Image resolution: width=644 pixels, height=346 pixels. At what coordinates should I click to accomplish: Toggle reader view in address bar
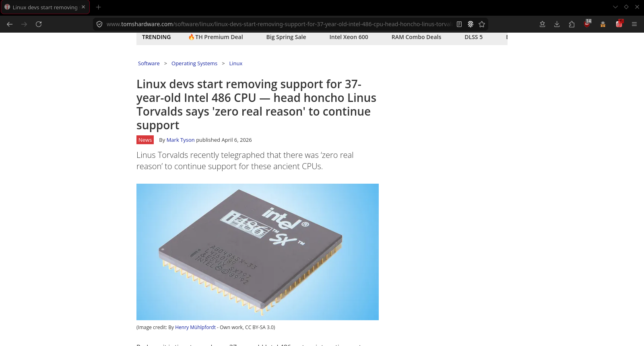tap(459, 24)
